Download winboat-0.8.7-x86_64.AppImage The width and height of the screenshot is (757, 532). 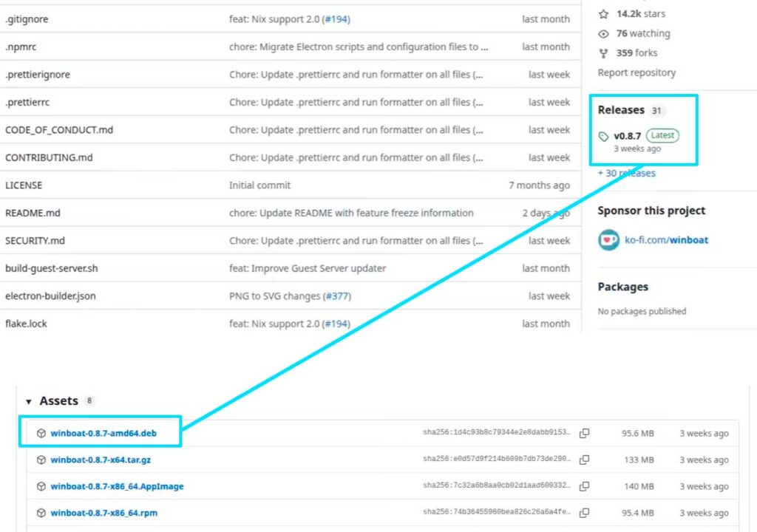[117, 486]
